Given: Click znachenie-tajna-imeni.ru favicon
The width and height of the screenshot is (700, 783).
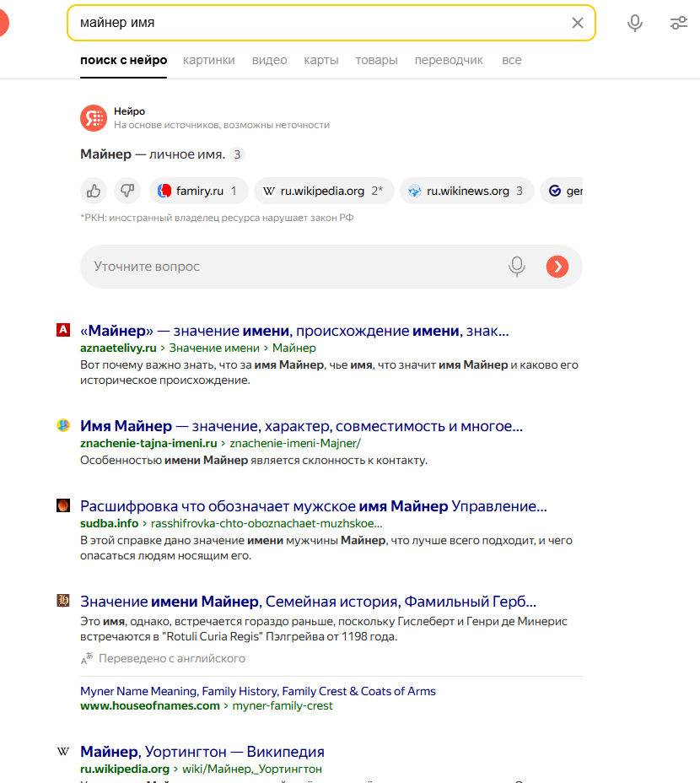Looking at the screenshot, I should 63,425.
